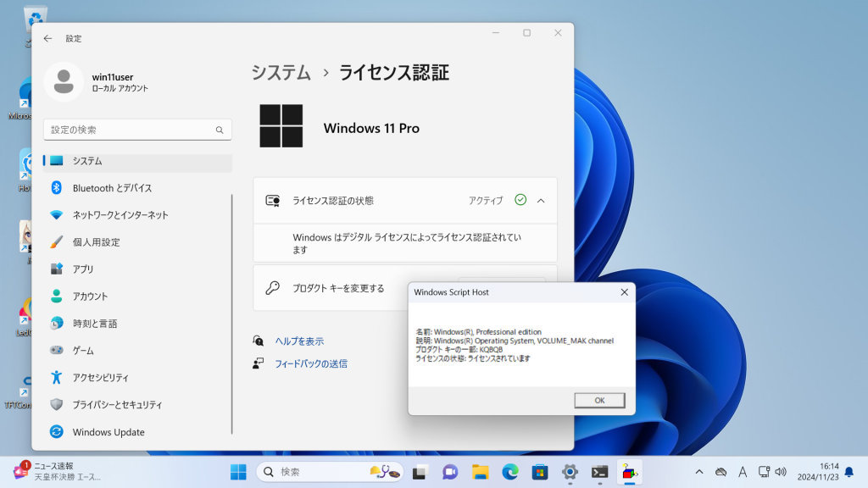Click the Windows Script Host taskbar icon

630,472
